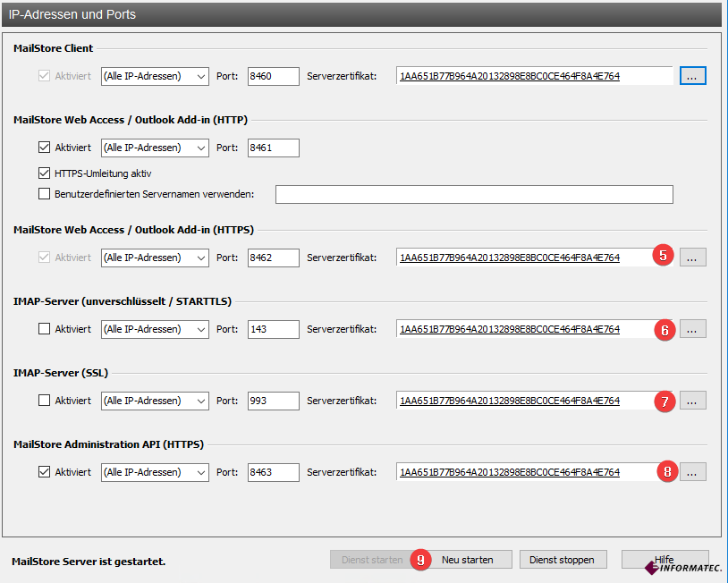Open IMAP STARTTLS certificate thumbprint link
Viewport: 728px width, 583px height.
click(510, 329)
